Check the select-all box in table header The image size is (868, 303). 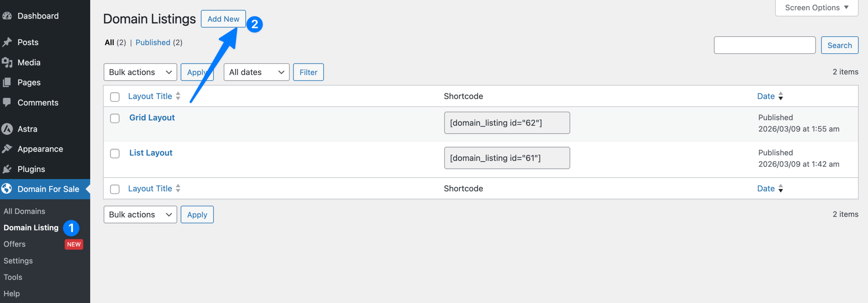pos(115,97)
